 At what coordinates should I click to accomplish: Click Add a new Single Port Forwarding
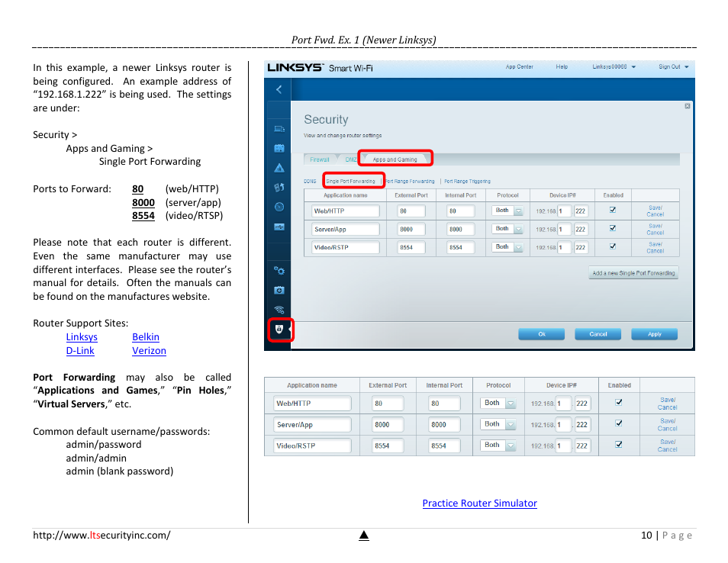click(x=633, y=273)
